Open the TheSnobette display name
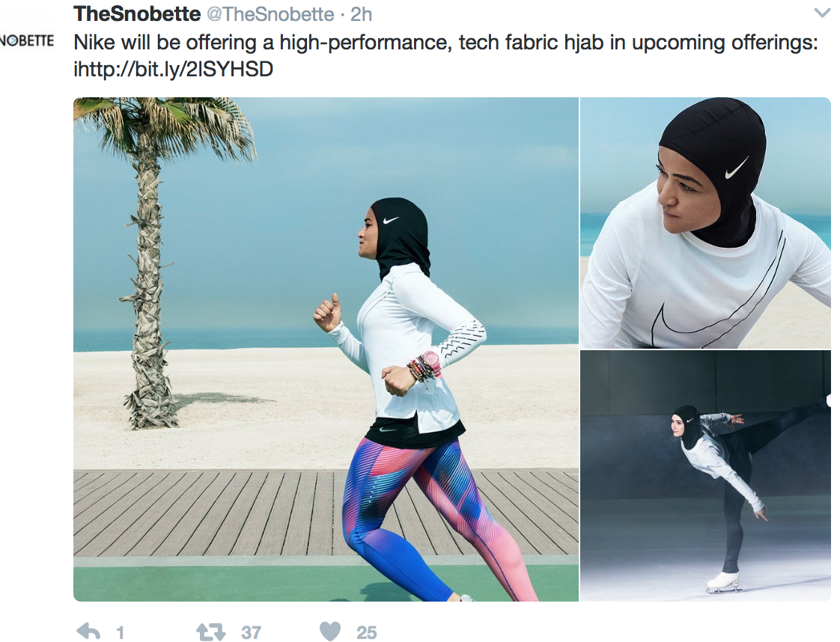This screenshot has width=840, height=642. click(x=137, y=14)
